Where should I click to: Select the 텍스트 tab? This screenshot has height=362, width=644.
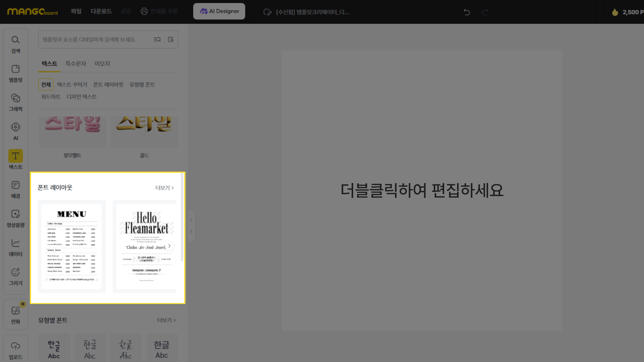[49, 64]
